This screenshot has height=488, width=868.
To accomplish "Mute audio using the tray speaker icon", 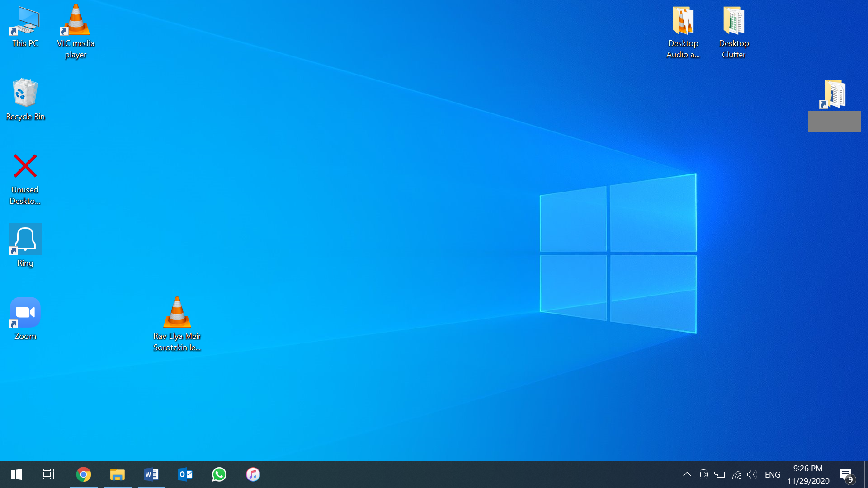I will [752, 474].
